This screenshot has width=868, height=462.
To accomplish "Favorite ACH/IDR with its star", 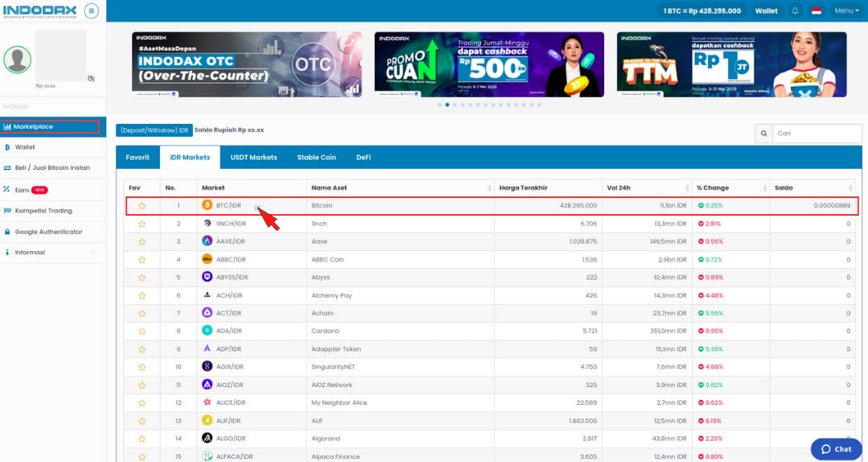I will [142, 295].
